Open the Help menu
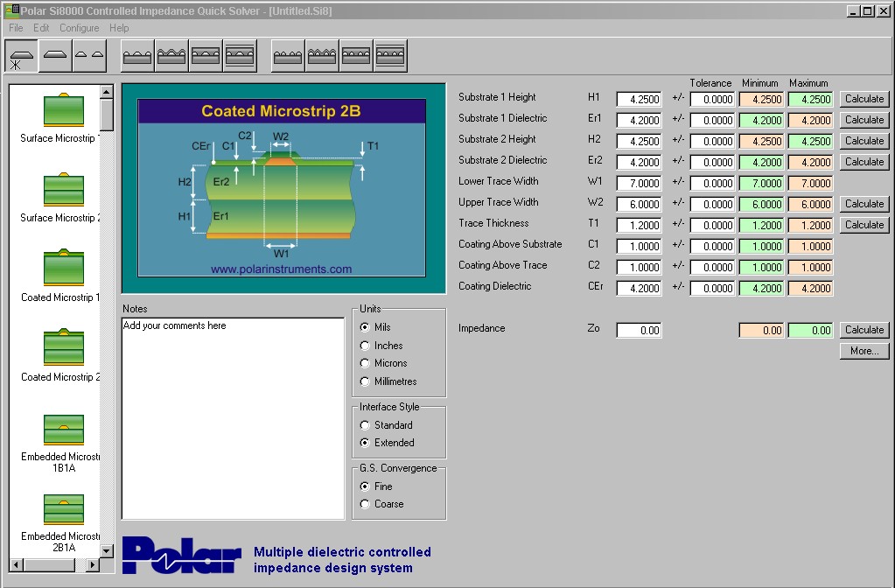895x588 pixels. coord(119,28)
